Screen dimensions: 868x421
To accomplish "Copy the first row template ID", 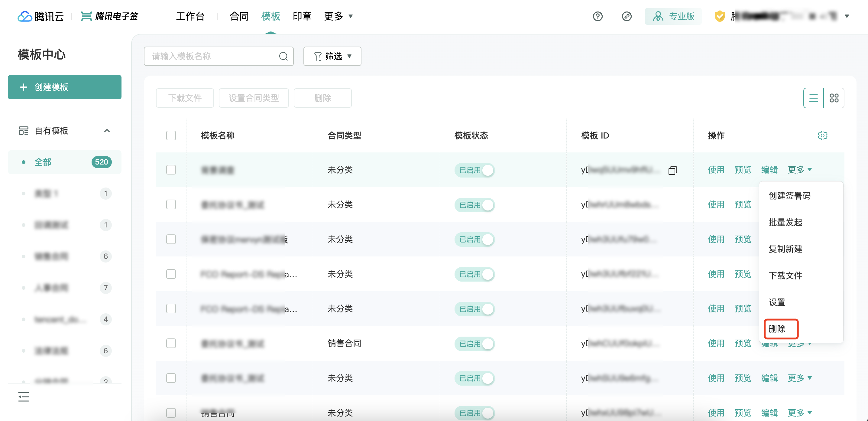I will (x=672, y=171).
